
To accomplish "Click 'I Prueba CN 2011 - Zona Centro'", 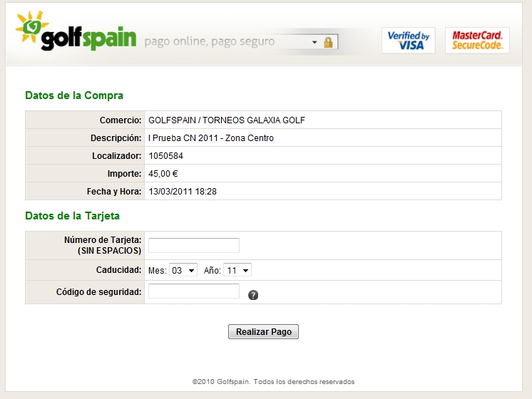I will pyautogui.click(x=211, y=138).
